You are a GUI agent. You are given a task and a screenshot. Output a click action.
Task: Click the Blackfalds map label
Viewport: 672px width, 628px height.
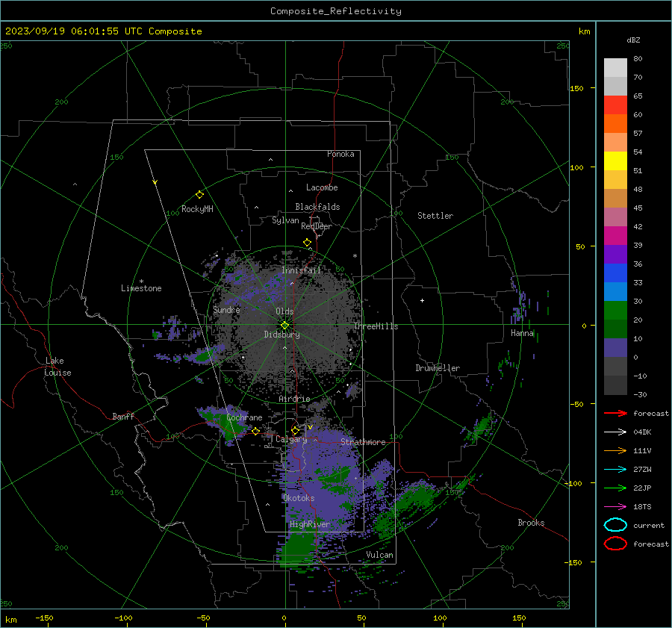pyautogui.click(x=317, y=207)
